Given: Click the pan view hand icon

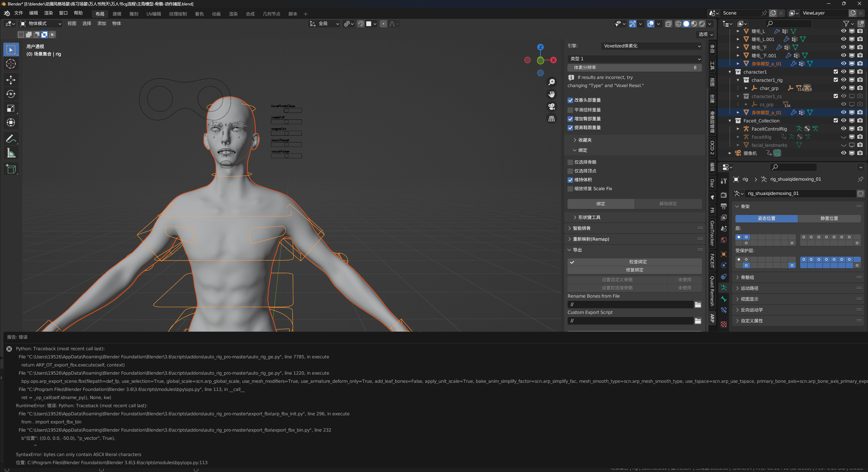Looking at the screenshot, I should 552,94.
